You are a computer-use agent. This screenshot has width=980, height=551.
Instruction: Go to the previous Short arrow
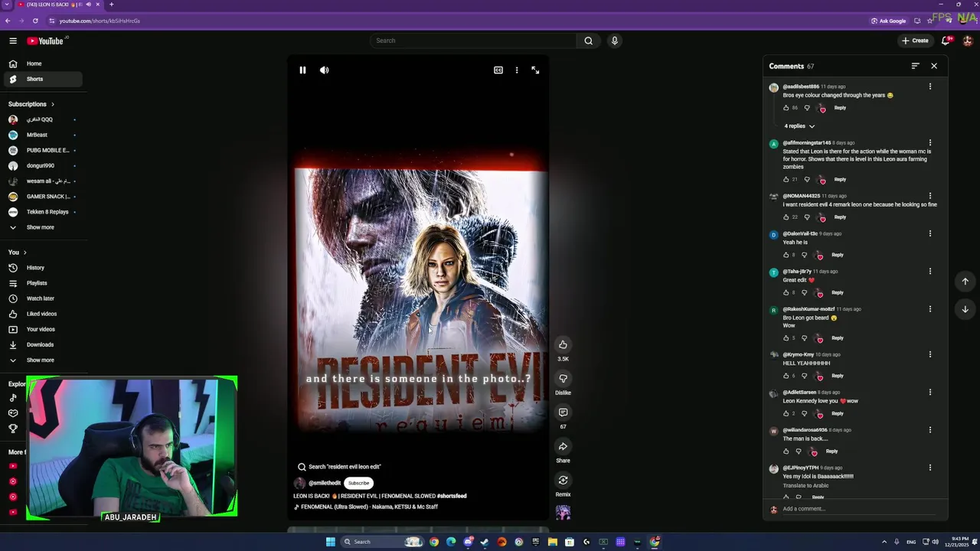(965, 282)
